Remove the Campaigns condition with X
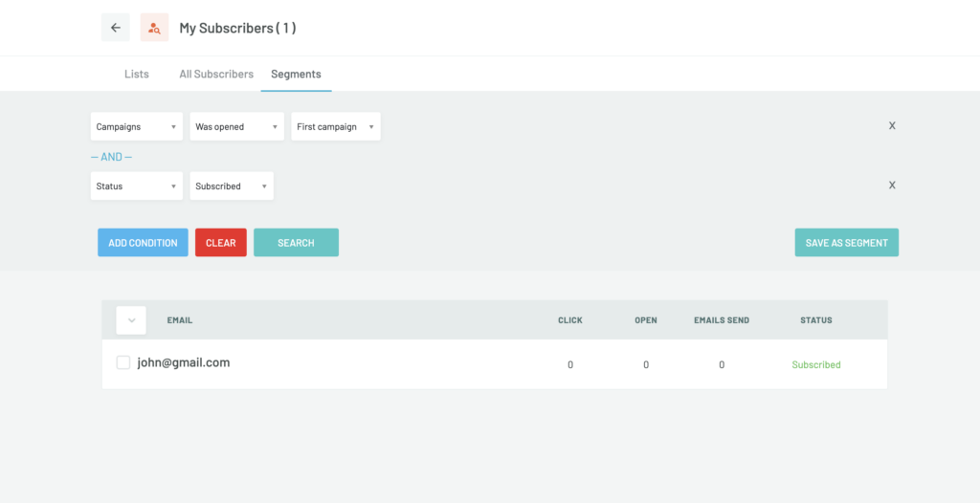This screenshot has height=503, width=980. pos(892,126)
